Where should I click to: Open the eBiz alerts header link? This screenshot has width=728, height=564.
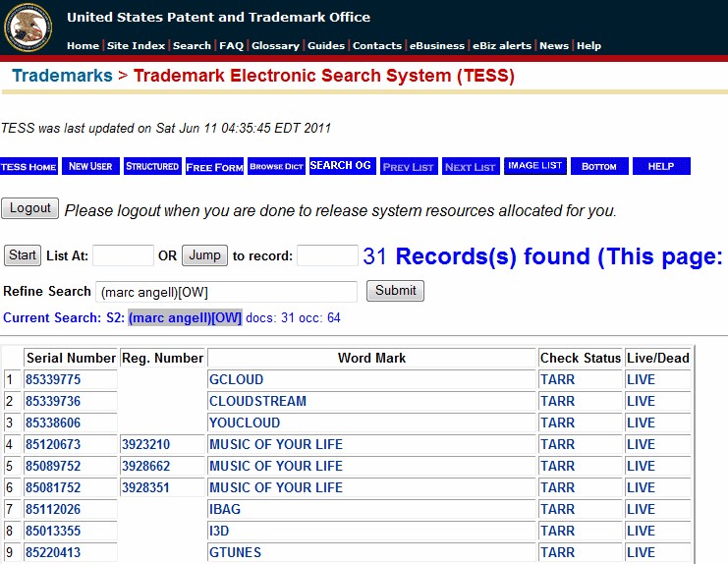pyautogui.click(x=502, y=45)
